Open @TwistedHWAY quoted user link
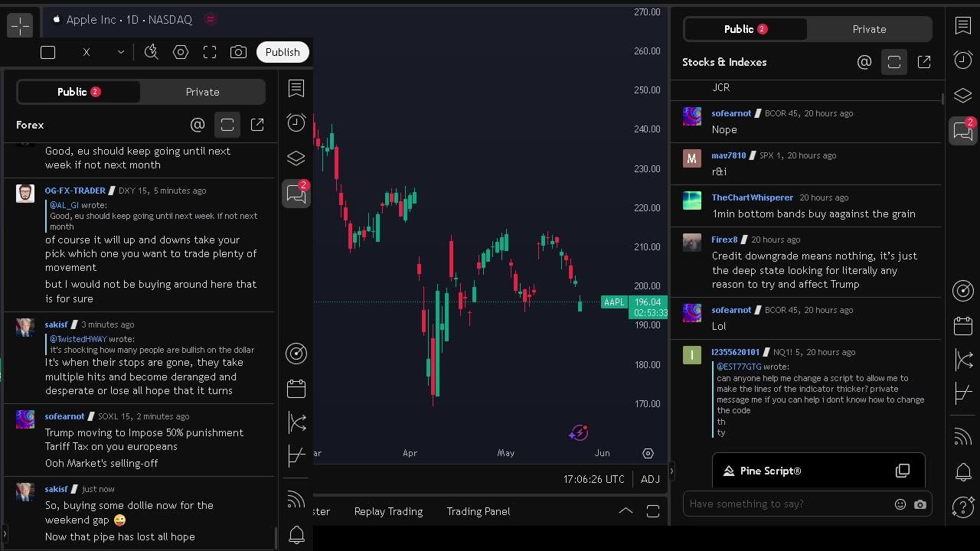This screenshot has height=551, width=980. (x=78, y=339)
